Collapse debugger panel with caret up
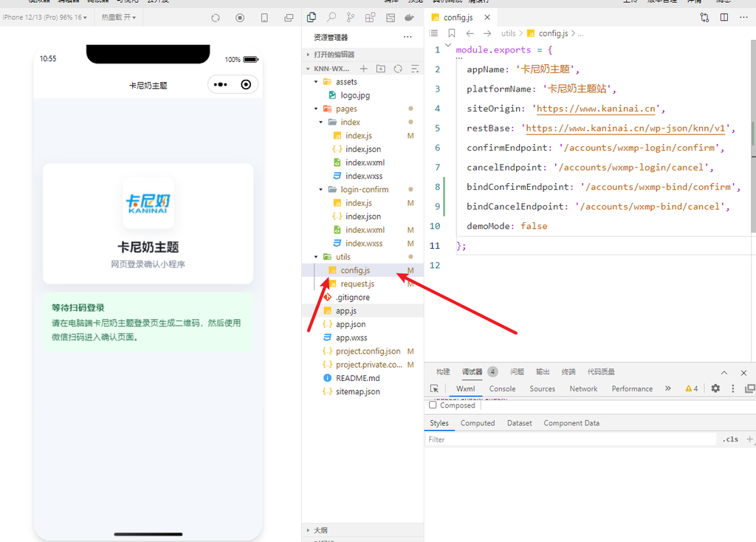756x542 pixels. pyautogui.click(x=724, y=373)
